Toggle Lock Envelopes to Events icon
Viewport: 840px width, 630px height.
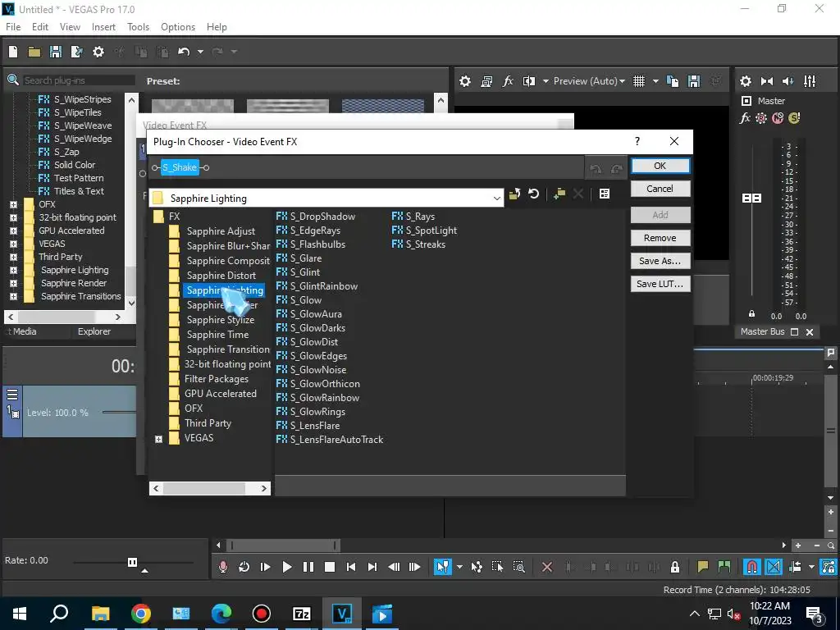[829, 567]
